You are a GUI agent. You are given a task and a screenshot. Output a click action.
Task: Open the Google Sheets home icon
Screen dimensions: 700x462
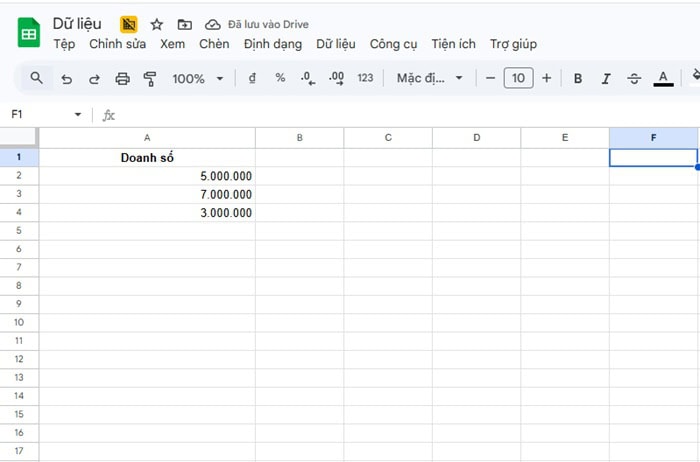coord(28,33)
